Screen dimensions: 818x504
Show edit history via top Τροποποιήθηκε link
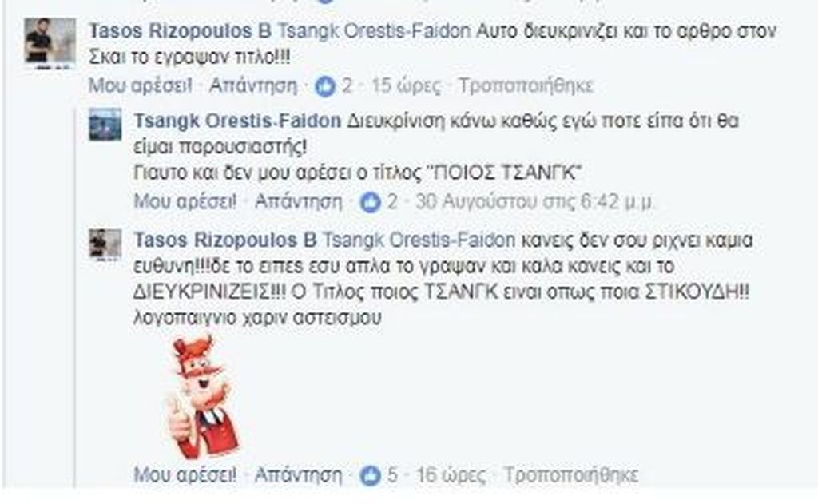[526, 85]
